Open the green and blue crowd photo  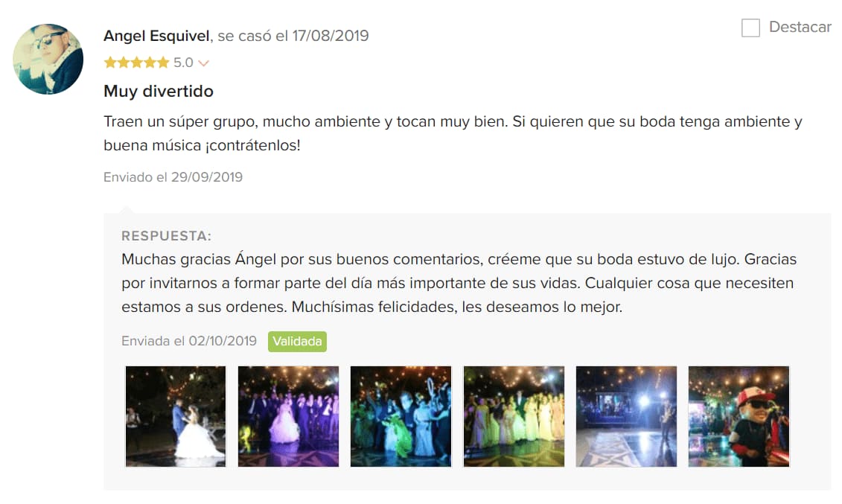401,416
